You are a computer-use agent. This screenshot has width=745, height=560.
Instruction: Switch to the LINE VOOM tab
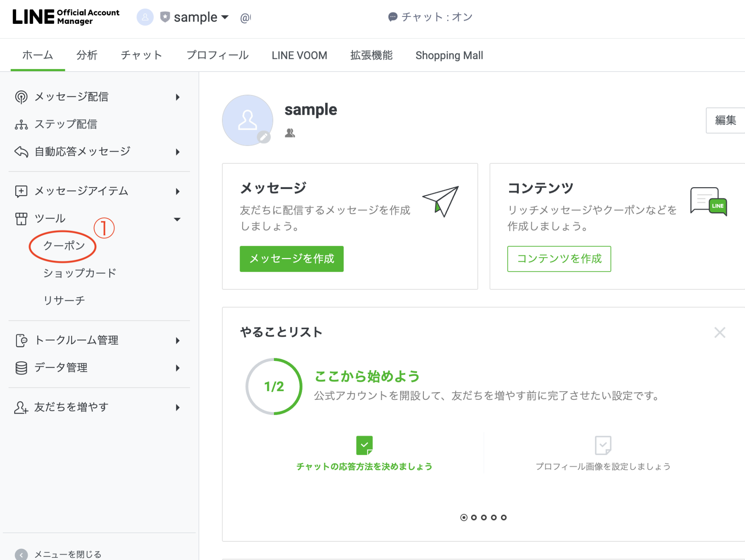coord(299,55)
